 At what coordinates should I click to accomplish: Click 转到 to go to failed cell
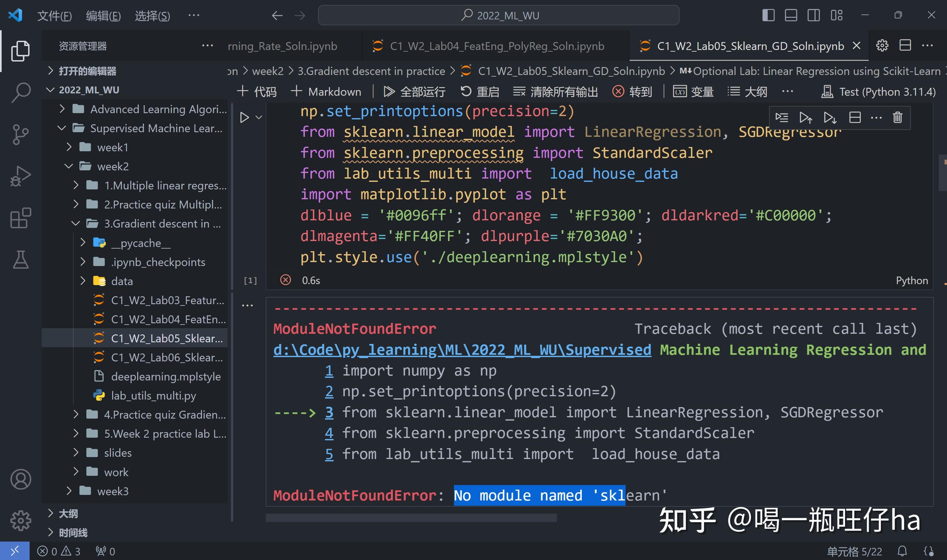pyautogui.click(x=632, y=92)
